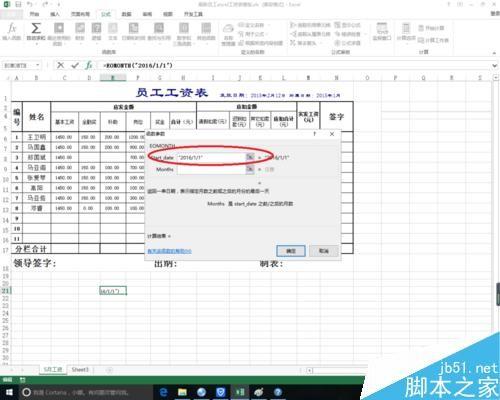Click the Start_date collapse dialog icon
The image size is (500, 400).
250,157
